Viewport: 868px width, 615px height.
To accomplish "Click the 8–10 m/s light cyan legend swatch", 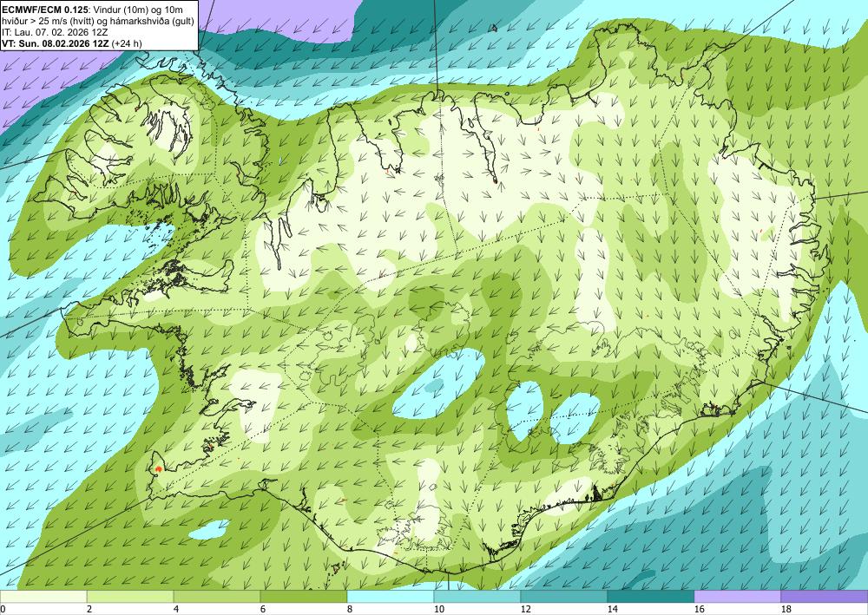I will (x=391, y=596).
